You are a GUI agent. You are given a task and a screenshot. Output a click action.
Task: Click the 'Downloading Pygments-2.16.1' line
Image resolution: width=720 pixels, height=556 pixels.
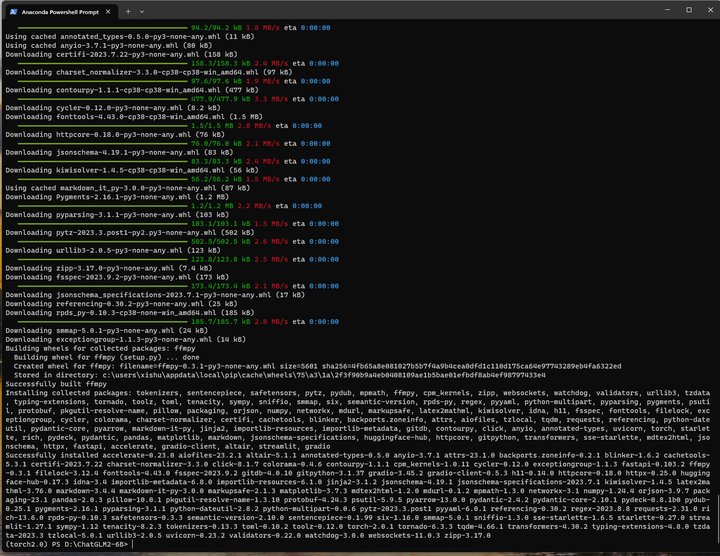point(117,197)
